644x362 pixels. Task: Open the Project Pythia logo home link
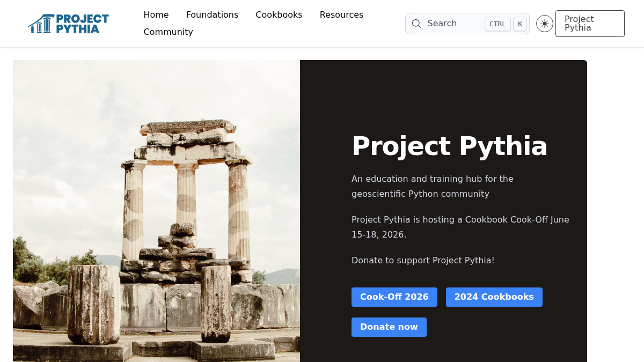tap(69, 24)
